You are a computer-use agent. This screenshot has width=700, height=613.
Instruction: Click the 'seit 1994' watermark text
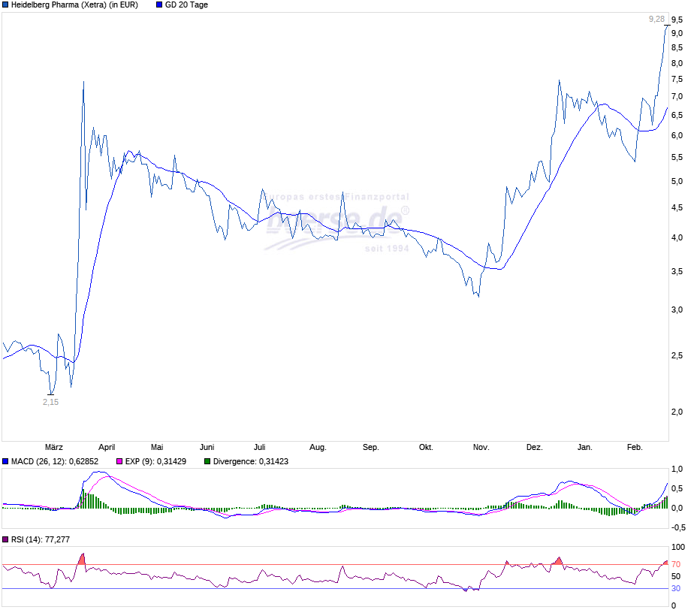388,249
